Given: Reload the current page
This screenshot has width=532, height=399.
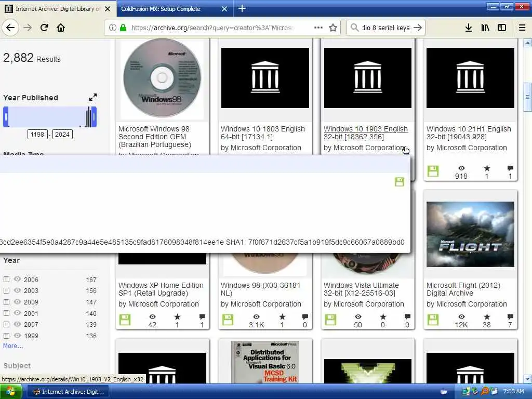Looking at the screenshot, I should (44, 28).
